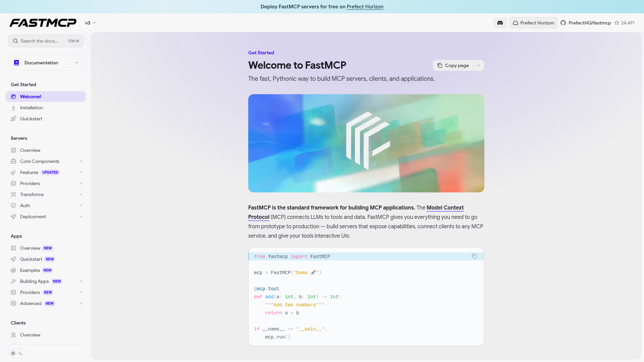Viewport: 644px width, 362px height.
Task: Click inside the Search the docs field
Action: (x=40, y=41)
